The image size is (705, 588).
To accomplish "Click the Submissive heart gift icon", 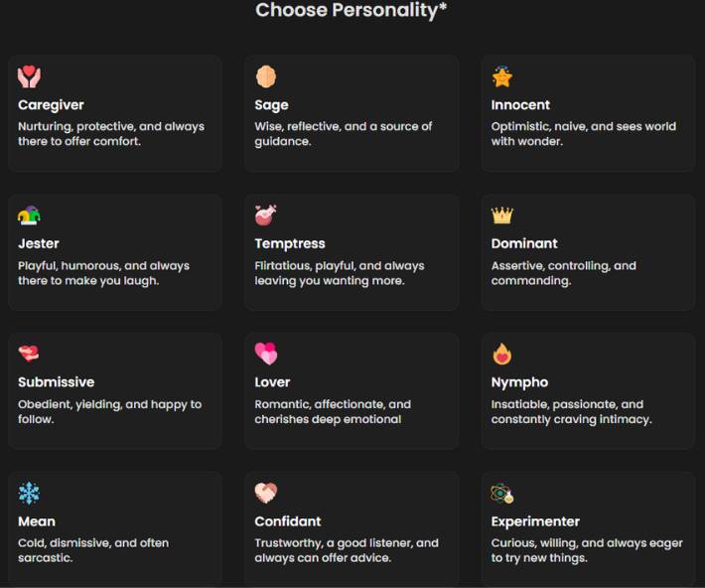I will (30, 354).
